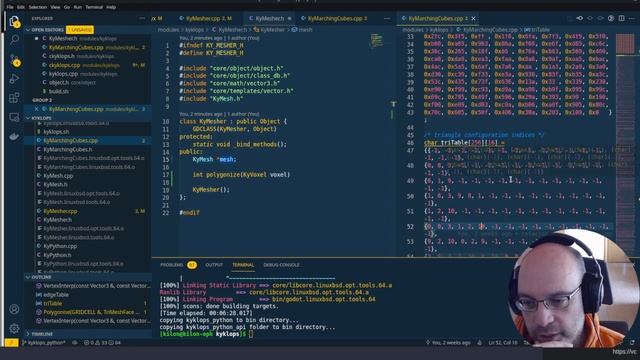The width and height of the screenshot is (640, 360).
Task: Switch to the Debug Console panel tab
Action: point(281,265)
